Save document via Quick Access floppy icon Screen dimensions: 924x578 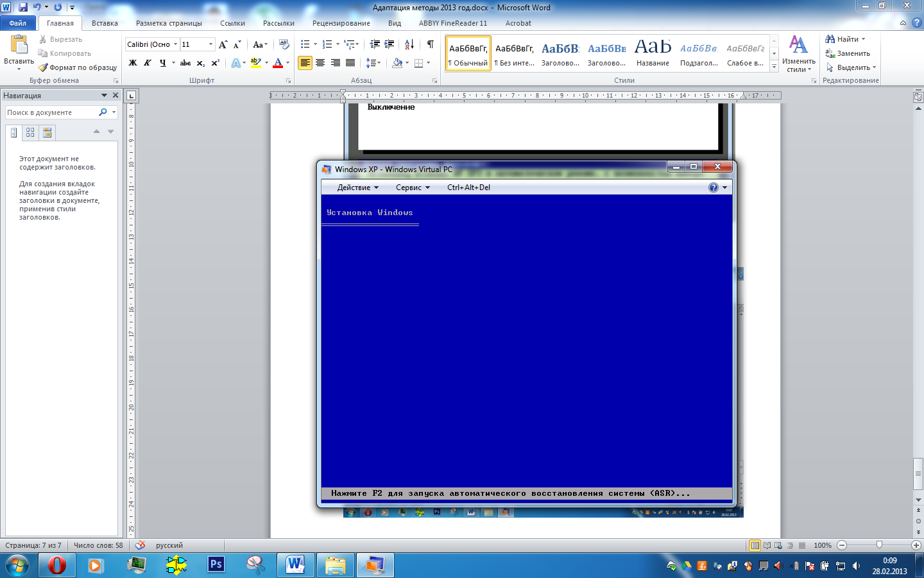coord(23,7)
